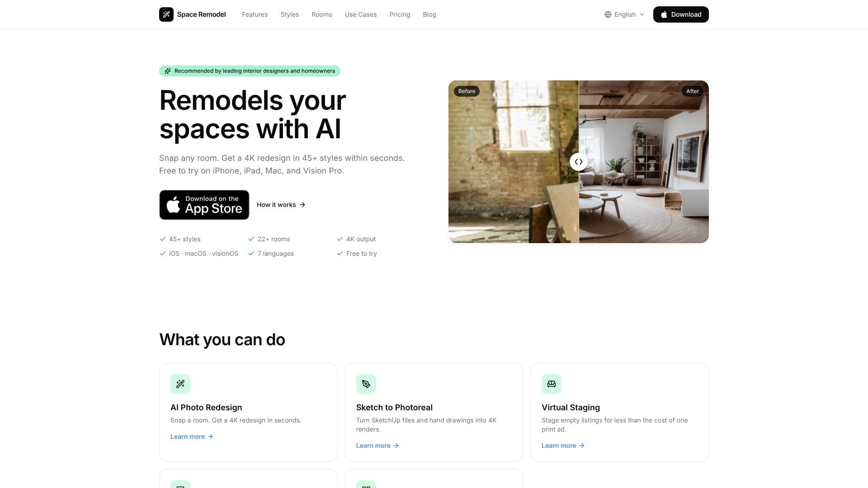Click the Virtual Staging sofa icon

552,384
